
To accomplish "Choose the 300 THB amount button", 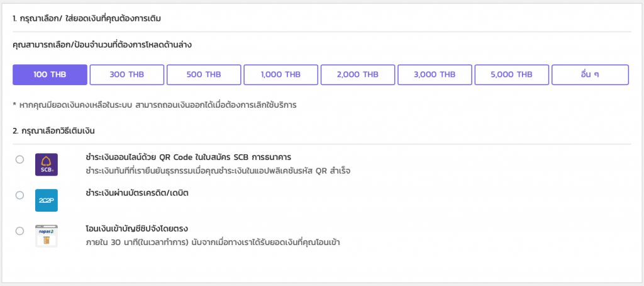I will [x=126, y=74].
